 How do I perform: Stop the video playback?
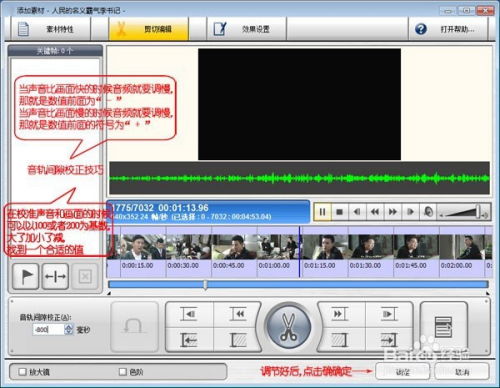click(x=340, y=212)
